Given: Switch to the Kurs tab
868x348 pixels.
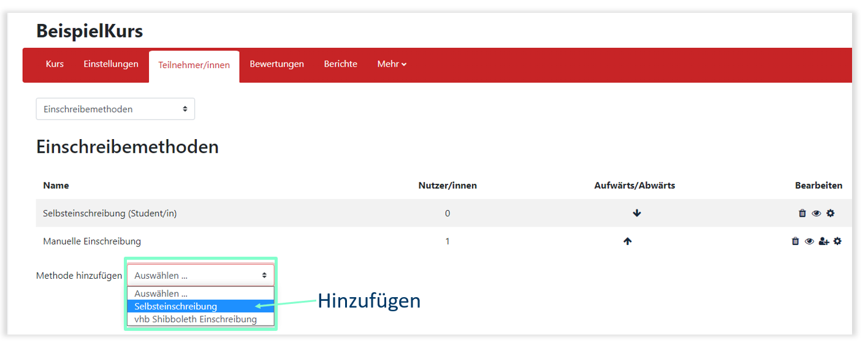Looking at the screenshot, I should tap(55, 64).
